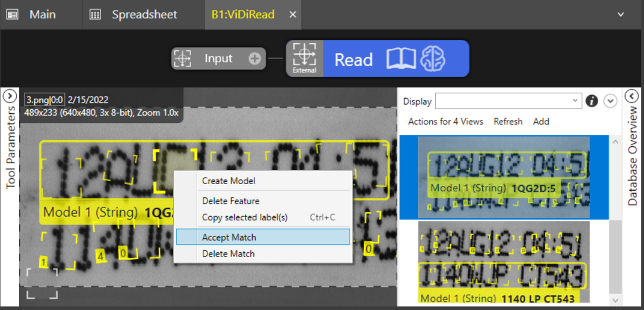Click the External crosshair icon on Read tool
Image resolution: width=644 pixels, height=310 pixels.
point(304,56)
